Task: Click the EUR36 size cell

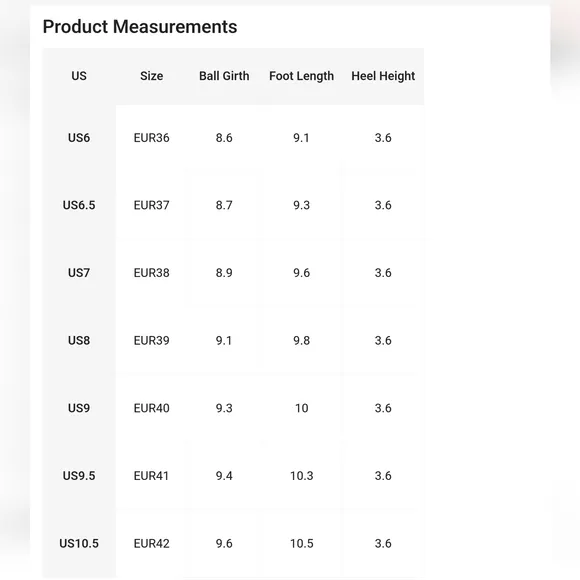Action: point(151,138)
